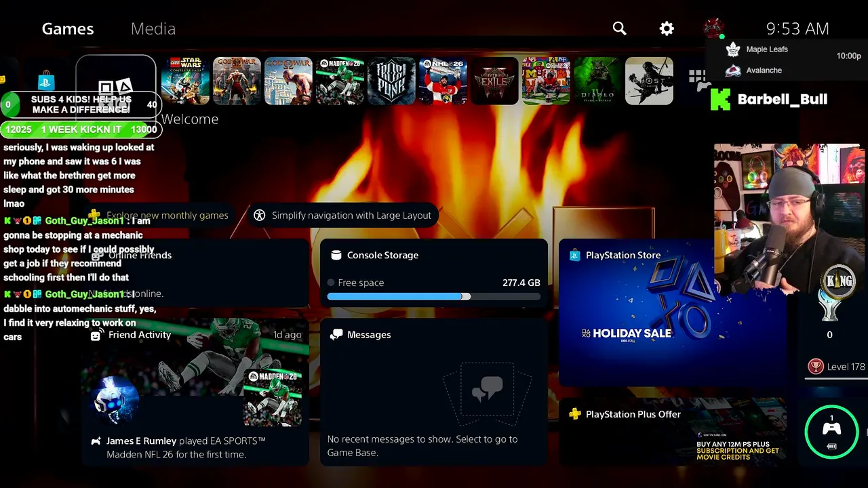Launch Diablo IV game tile
The image size is (868, 488).
(x=597, y=81)
